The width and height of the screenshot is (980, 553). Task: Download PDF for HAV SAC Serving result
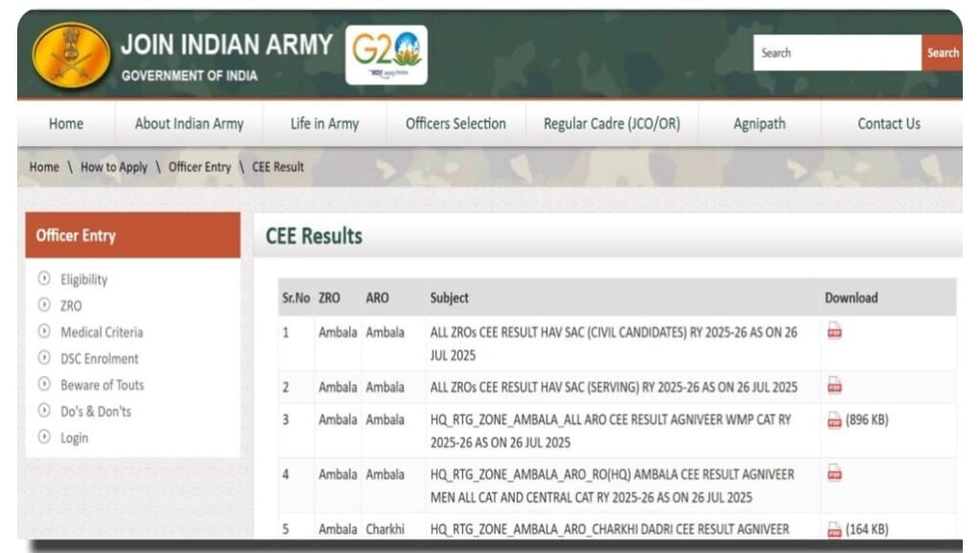pyautogui.click(x=835, y=386)
